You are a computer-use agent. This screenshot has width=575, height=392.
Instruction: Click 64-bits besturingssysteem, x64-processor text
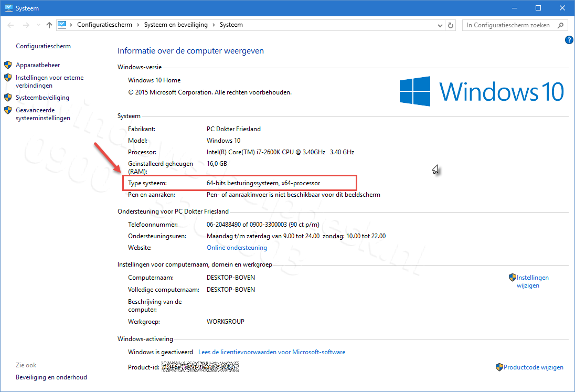(x=263, y=183)
